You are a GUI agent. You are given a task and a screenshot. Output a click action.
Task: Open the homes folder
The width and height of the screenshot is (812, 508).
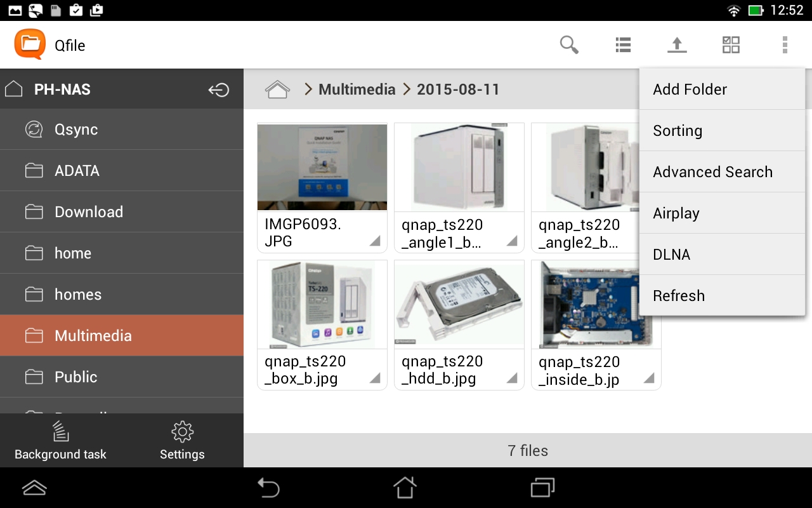122,295
